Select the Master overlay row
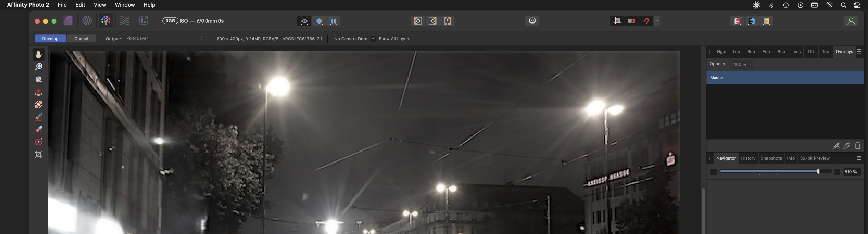 [785, 78]
